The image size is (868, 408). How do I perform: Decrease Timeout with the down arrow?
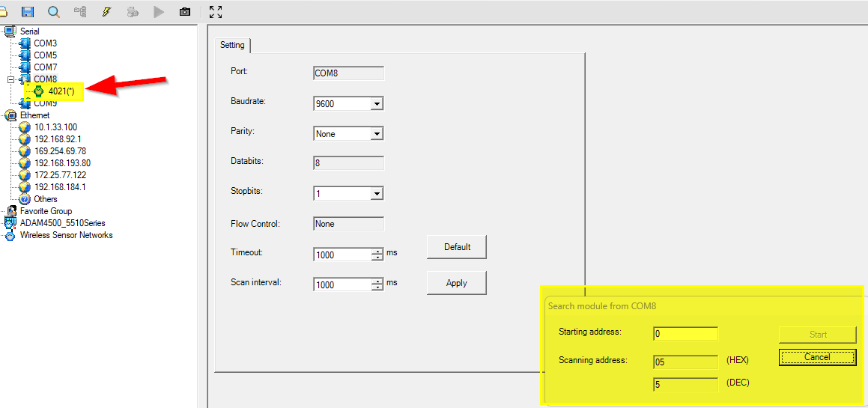click(377, 258)
